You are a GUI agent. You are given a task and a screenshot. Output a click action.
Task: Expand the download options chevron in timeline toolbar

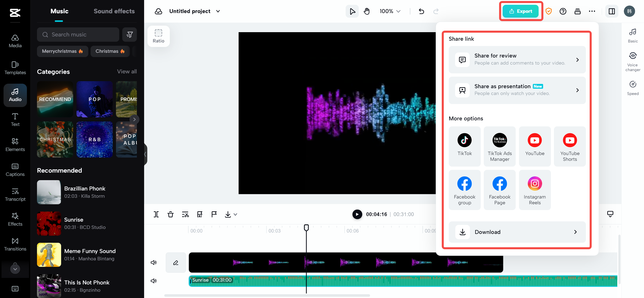235,214
